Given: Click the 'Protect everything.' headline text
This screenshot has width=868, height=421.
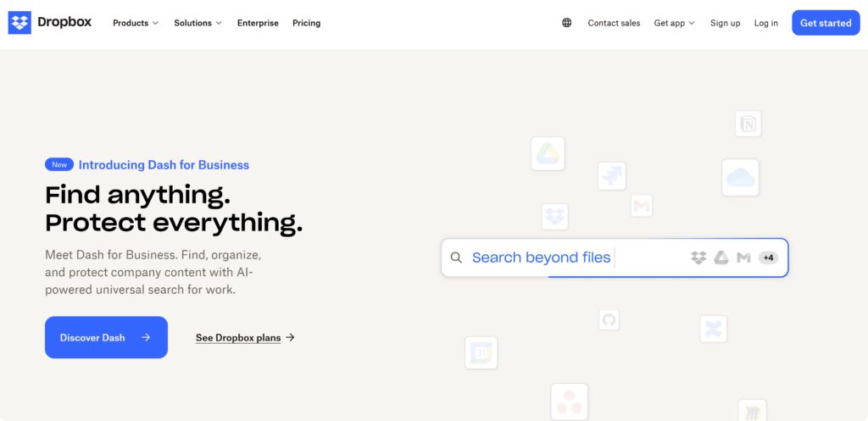Looking at the screenshot, I should point(174,223).
